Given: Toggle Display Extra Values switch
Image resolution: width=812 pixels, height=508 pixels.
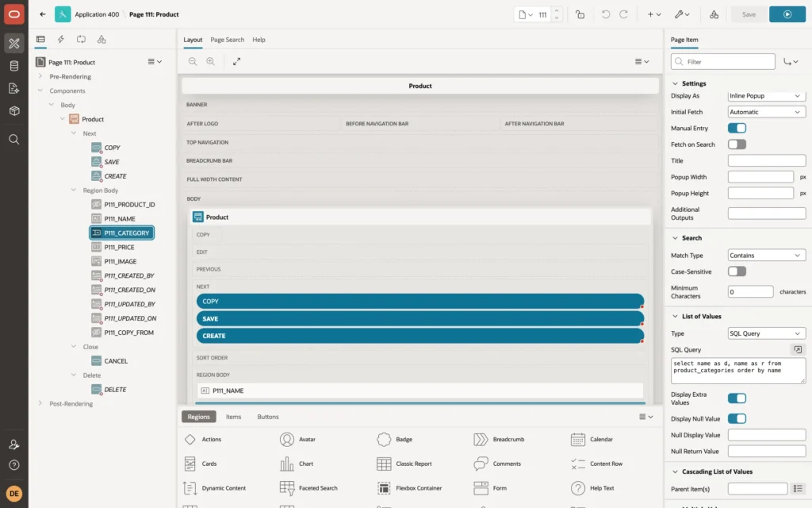Looking at the screenshot, I should coord(737,398).
